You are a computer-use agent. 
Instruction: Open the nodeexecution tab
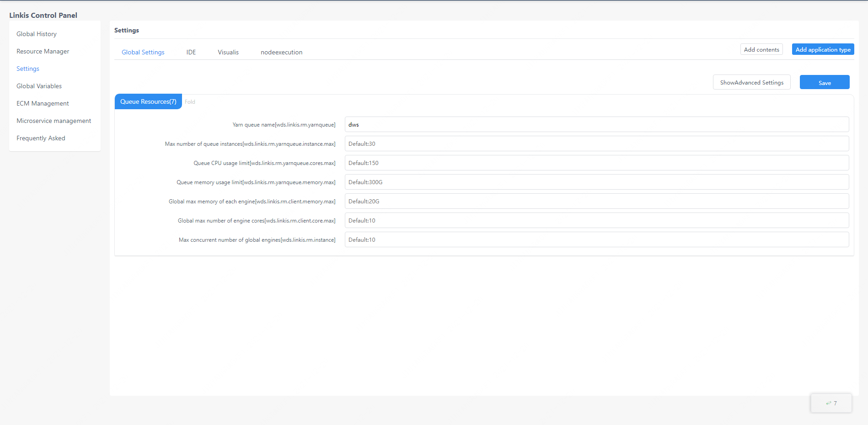coord(281,52)
